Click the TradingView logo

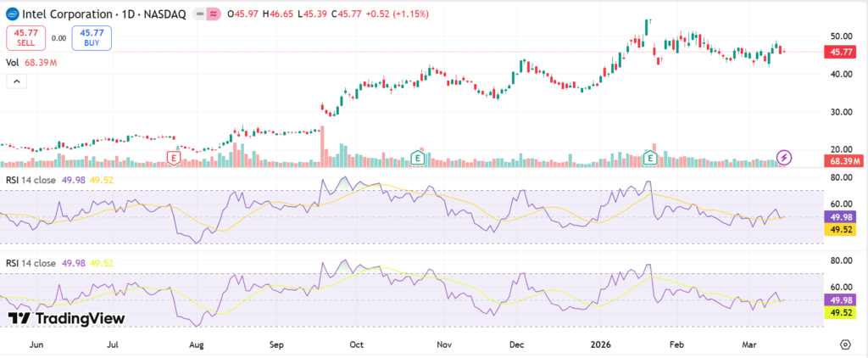click(66, 318)
